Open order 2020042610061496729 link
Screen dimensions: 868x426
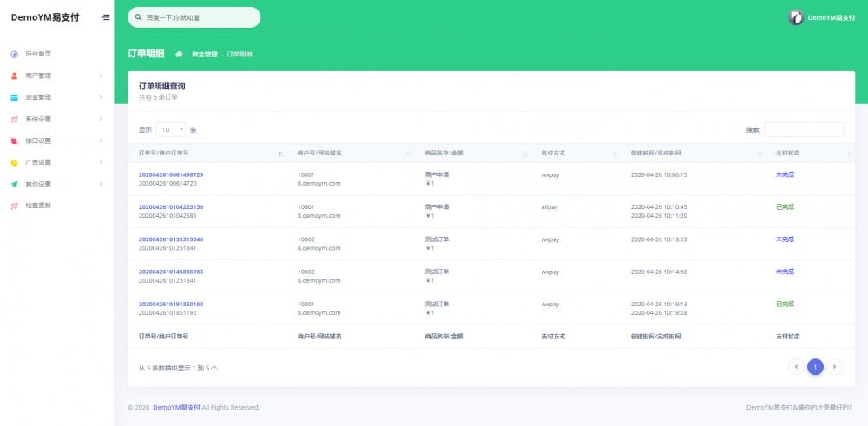pyautogui.click(x=171, y=174)
